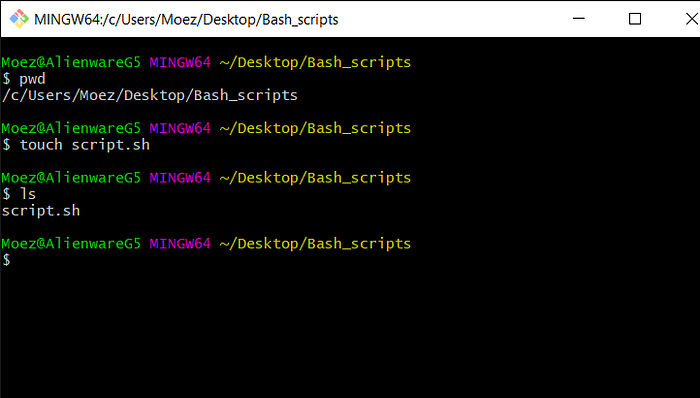Click the Git Bash logo icon in title bar

[19, 19]
